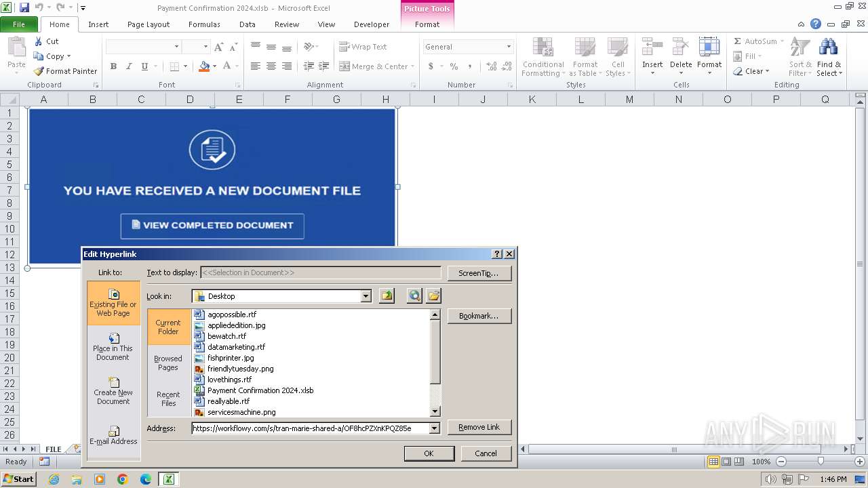Open the 'Look in' Desktop dropdown

(x=366, y=296)
